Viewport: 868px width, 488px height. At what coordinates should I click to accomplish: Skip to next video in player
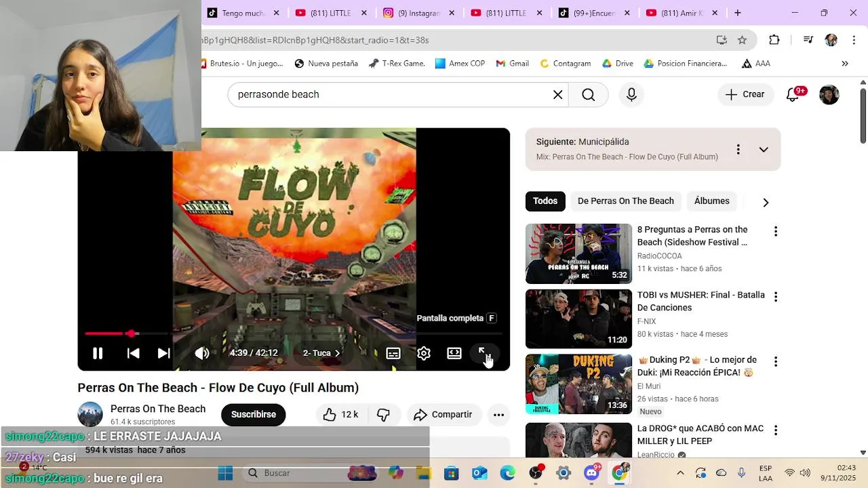[163, 353]
